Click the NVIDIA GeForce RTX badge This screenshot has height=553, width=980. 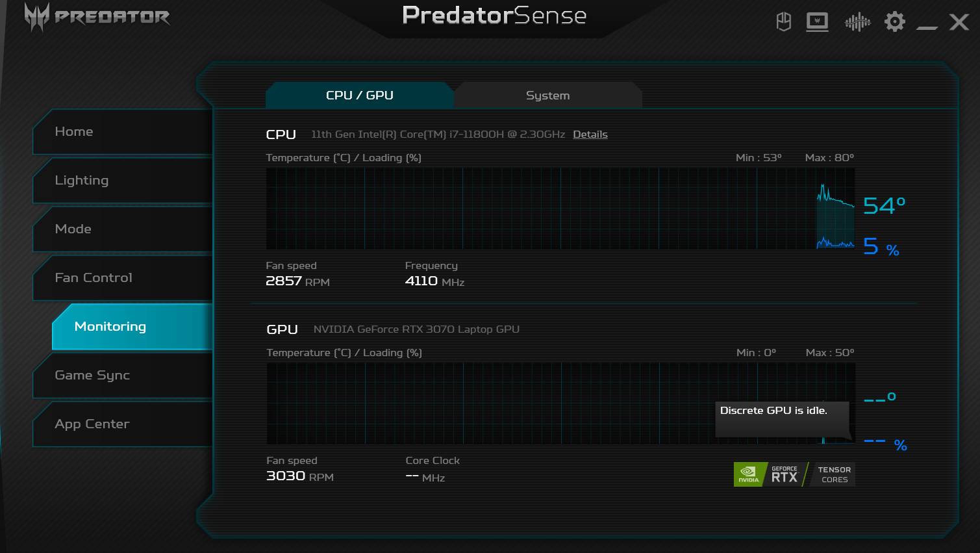pos(770,474)
